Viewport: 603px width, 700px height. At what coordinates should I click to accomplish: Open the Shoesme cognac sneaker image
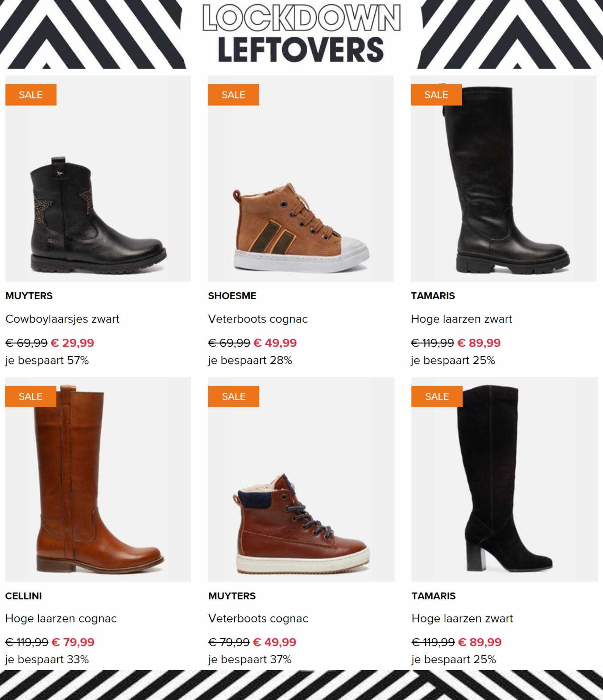[x=300, y=178]
